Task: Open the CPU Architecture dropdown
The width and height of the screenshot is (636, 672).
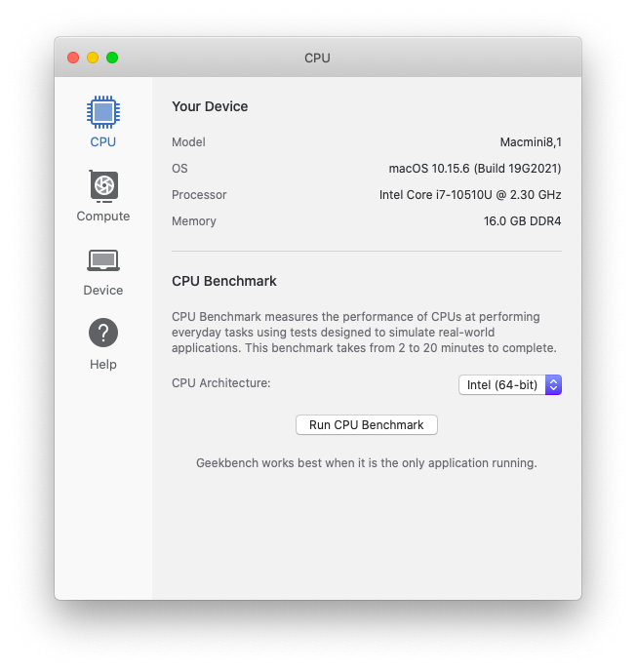Action: pyautogui.click(x=510, y=385)
